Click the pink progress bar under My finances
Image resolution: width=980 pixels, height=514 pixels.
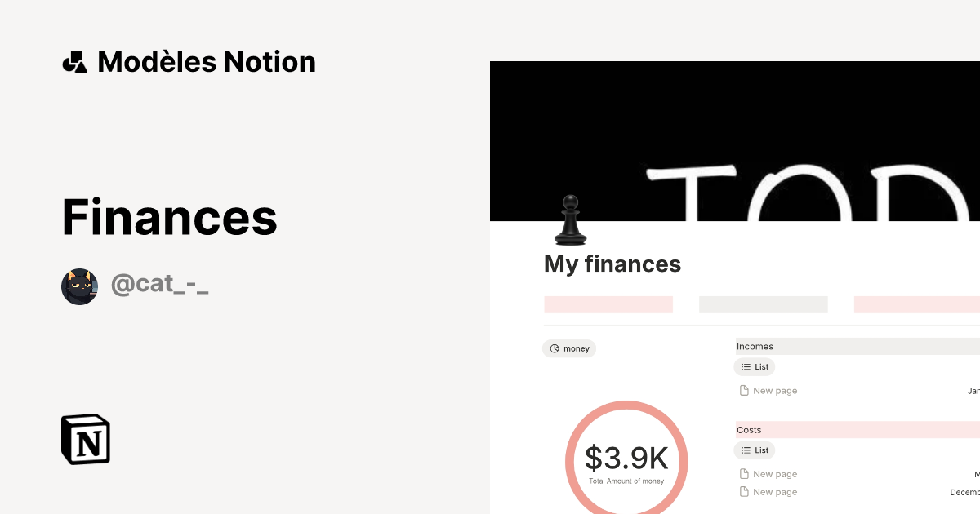click(x=608, y=304)
